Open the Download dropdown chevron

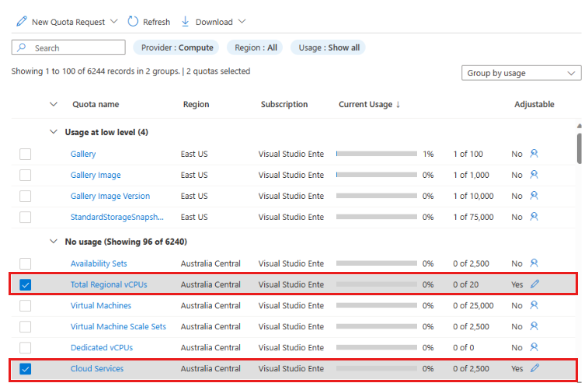(242, 22)
